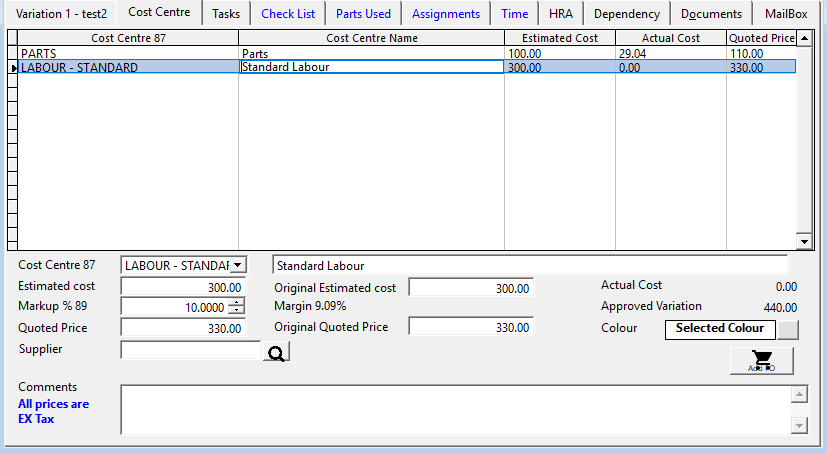This screenshot has width=827, height=454.
Task: Click the row selector for the PARTS row
Action: [x=13, y=53]
